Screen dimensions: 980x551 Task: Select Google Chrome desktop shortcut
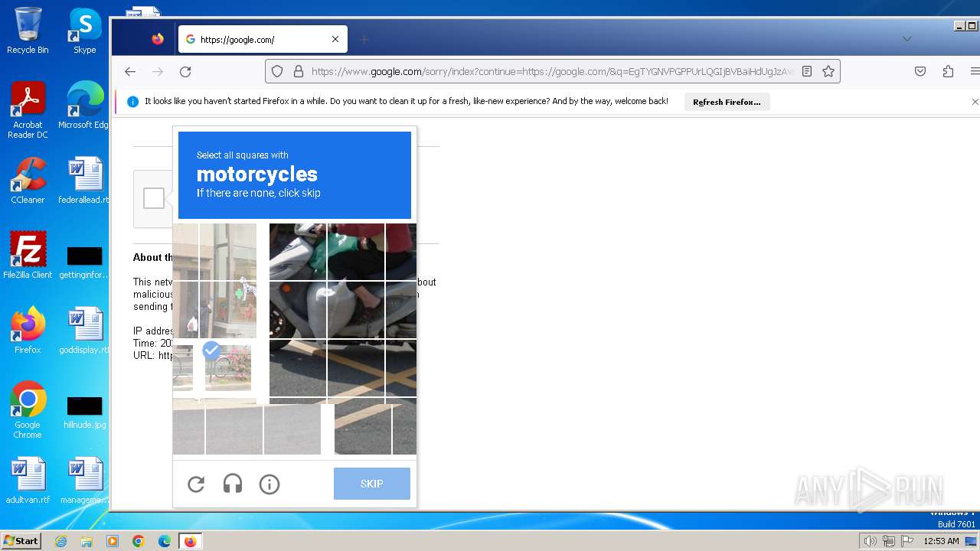tap(28, 410)
